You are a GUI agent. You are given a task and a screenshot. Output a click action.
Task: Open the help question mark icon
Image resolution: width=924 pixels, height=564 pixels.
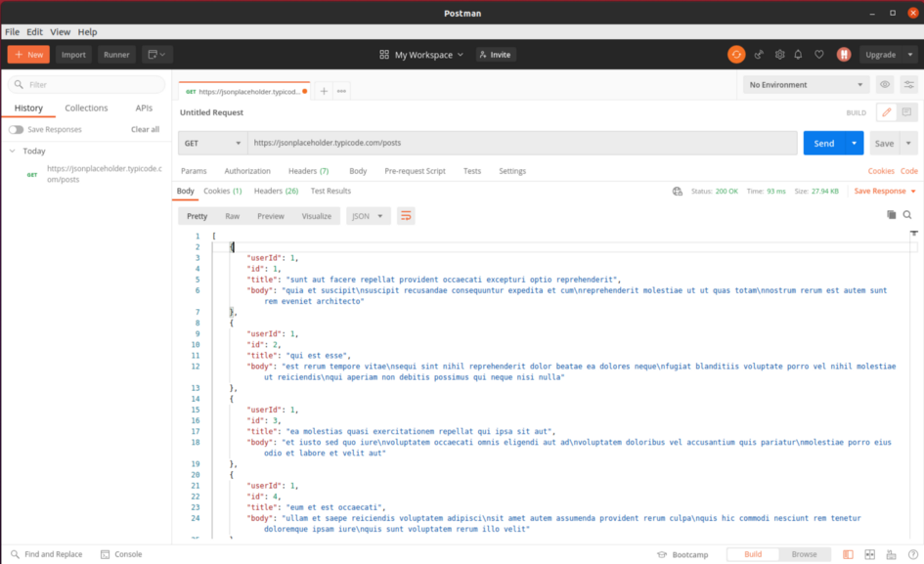tap(913, 554)
